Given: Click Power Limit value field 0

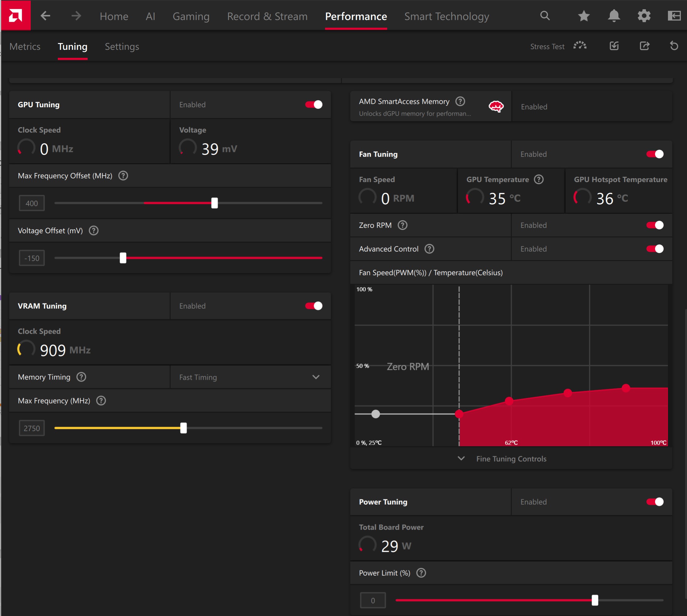Looking at the screenshot, I should (373, 600).
